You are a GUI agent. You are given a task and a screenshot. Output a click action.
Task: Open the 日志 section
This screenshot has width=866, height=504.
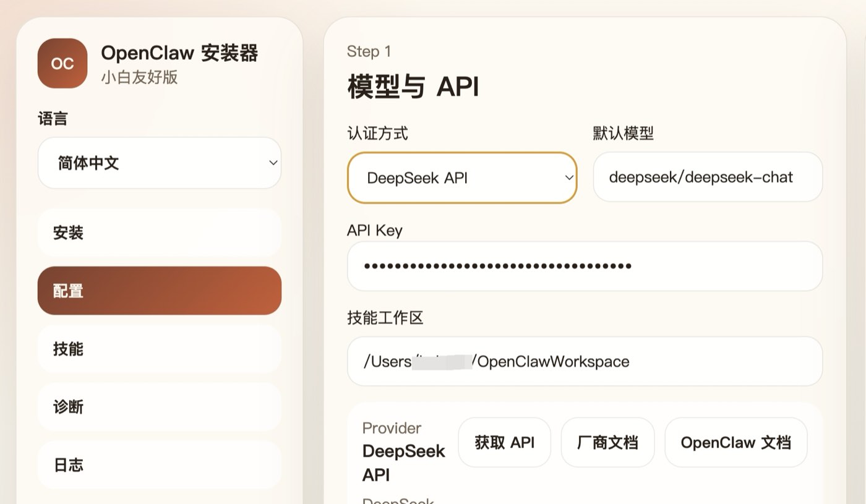160,465
